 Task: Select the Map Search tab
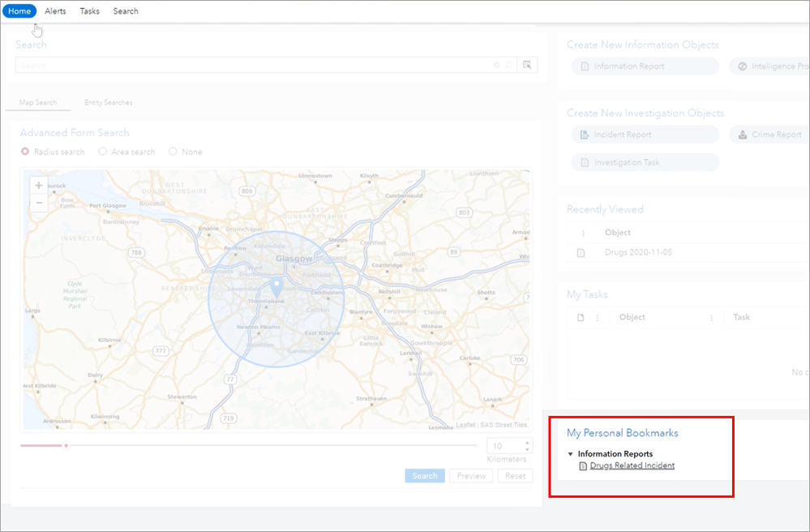pos(38,102)
